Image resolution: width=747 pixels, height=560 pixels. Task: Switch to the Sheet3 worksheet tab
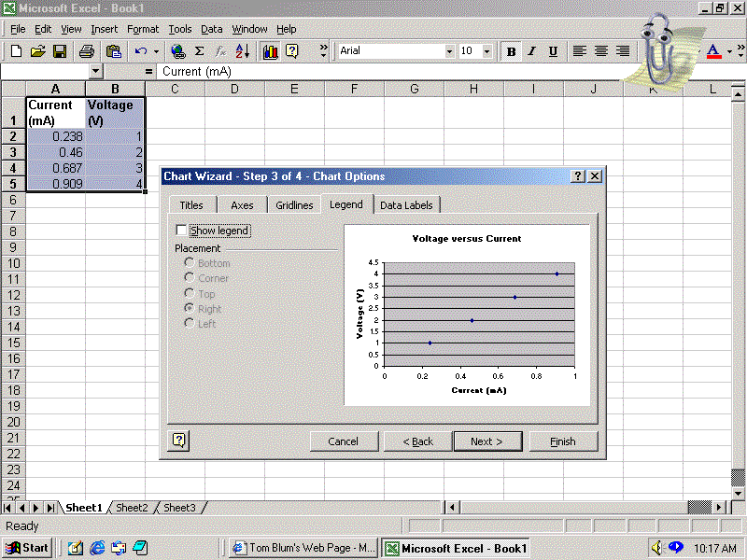tap(179, 508)
